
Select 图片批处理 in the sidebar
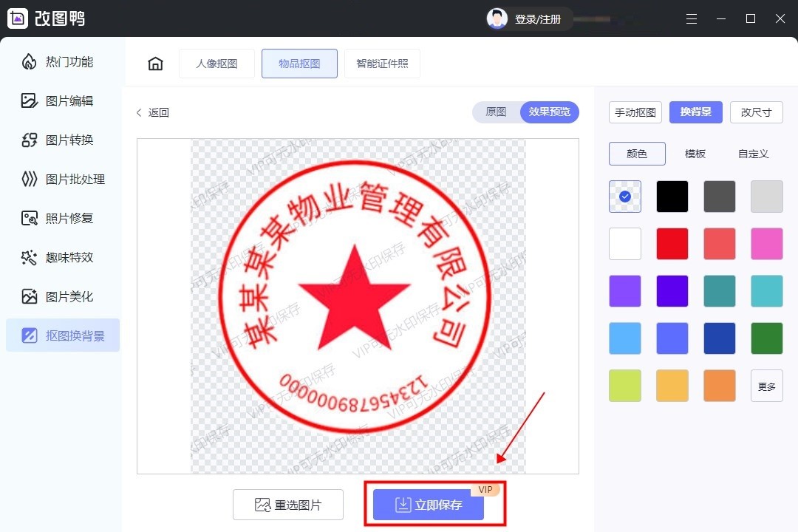coord(63,179)
